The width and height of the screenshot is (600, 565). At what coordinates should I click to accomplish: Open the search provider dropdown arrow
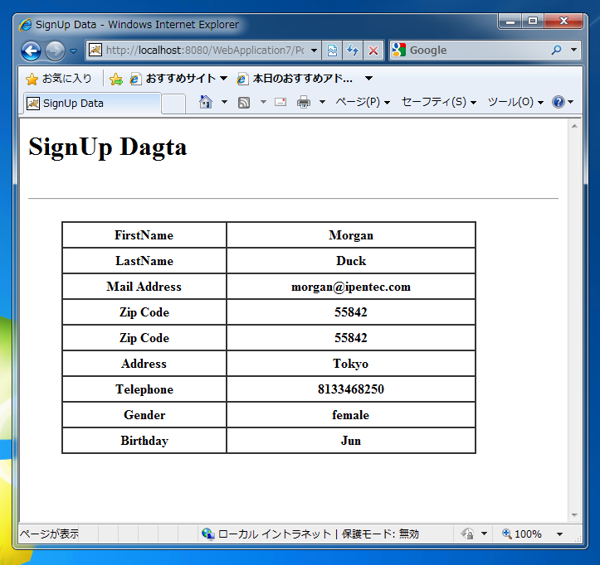tap(574, 50)
